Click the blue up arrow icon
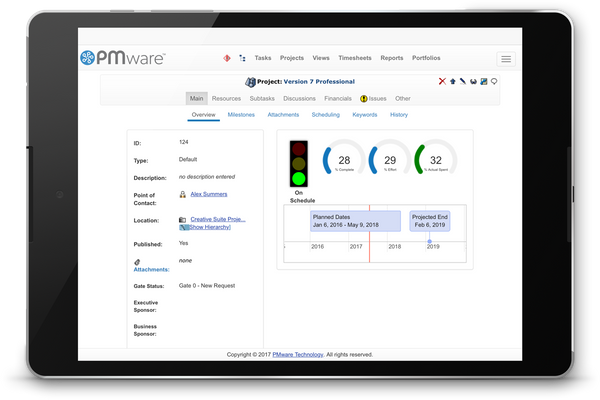 pos(453,81)
